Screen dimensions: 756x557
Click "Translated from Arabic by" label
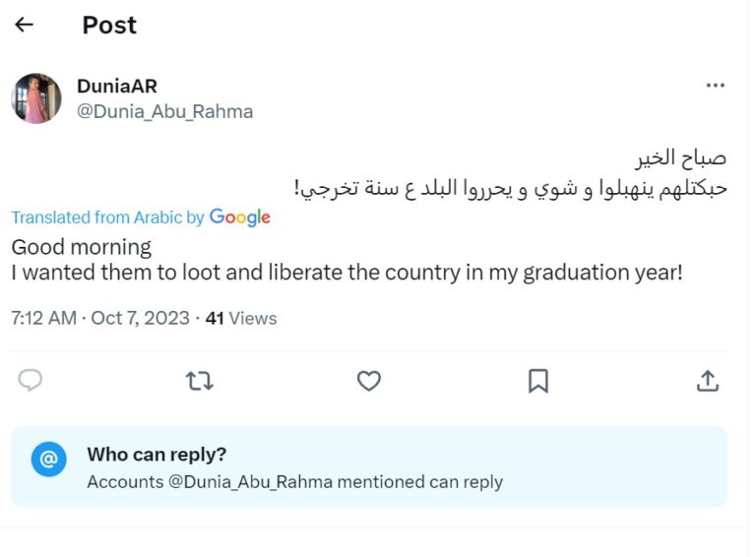click(x=107, y=217)
